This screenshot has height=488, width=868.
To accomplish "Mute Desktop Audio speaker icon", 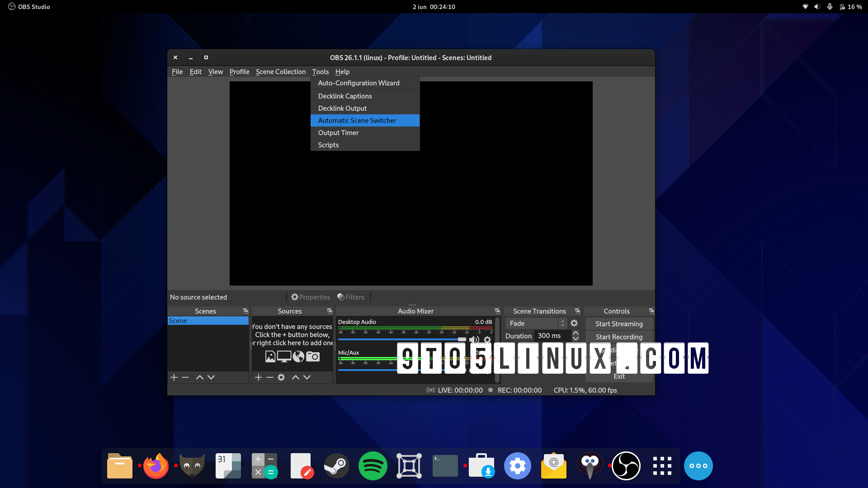I will pos(474,339).
